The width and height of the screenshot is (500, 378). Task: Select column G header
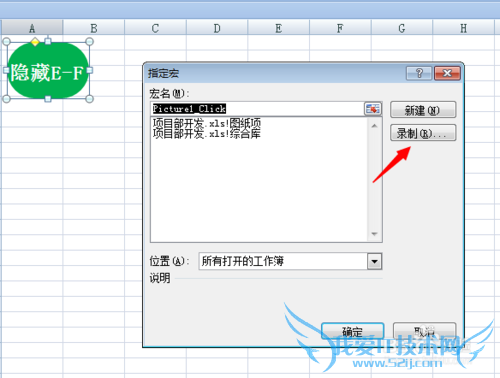point(402,28)
